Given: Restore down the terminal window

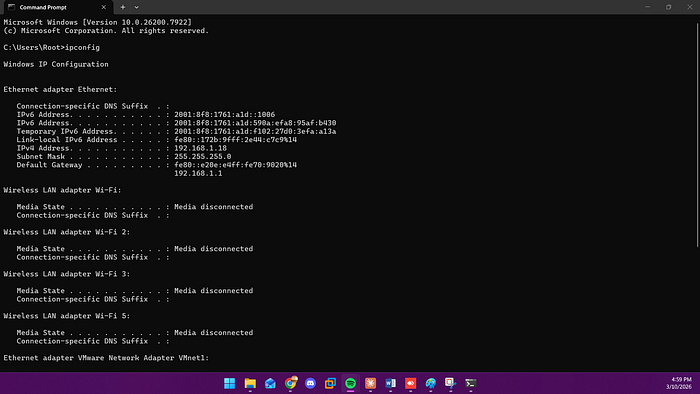Looking at the screenshot, I should point(668,7).
